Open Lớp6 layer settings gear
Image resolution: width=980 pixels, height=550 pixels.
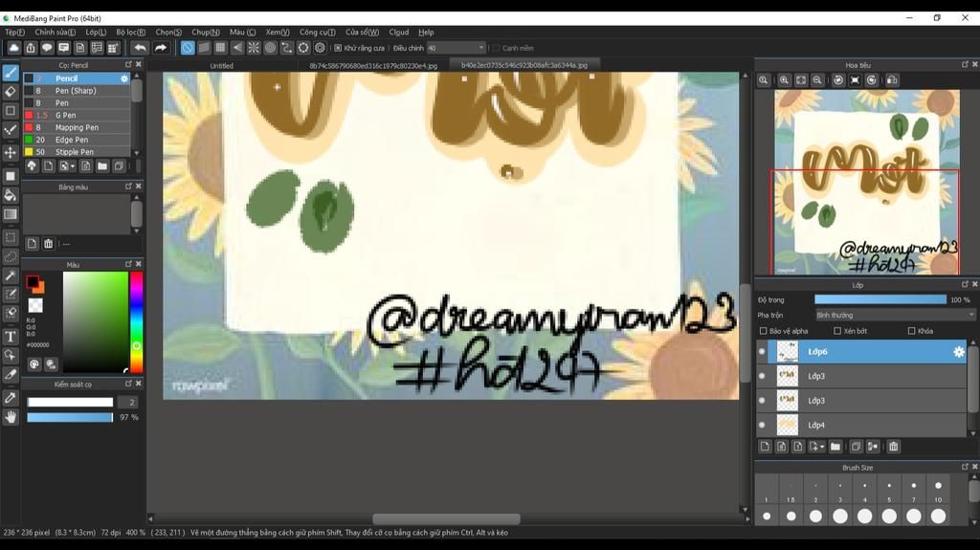coord(959,352)
